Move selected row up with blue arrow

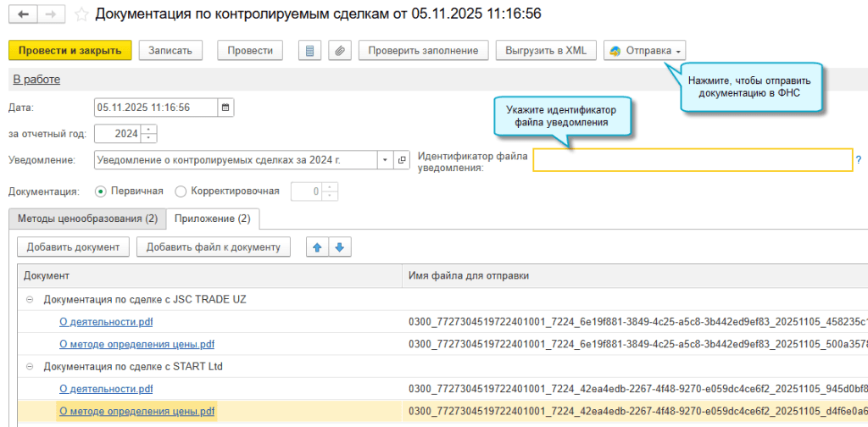[317, 247]
